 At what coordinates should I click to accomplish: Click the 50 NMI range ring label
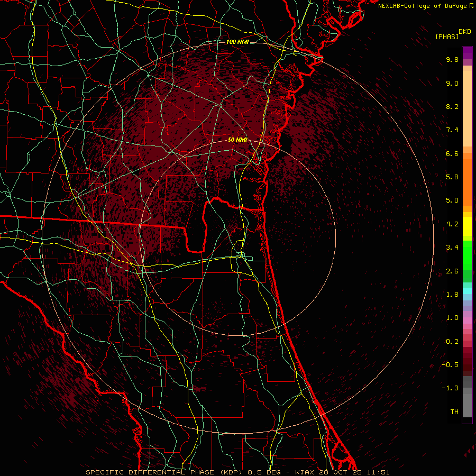click(237, 140)
